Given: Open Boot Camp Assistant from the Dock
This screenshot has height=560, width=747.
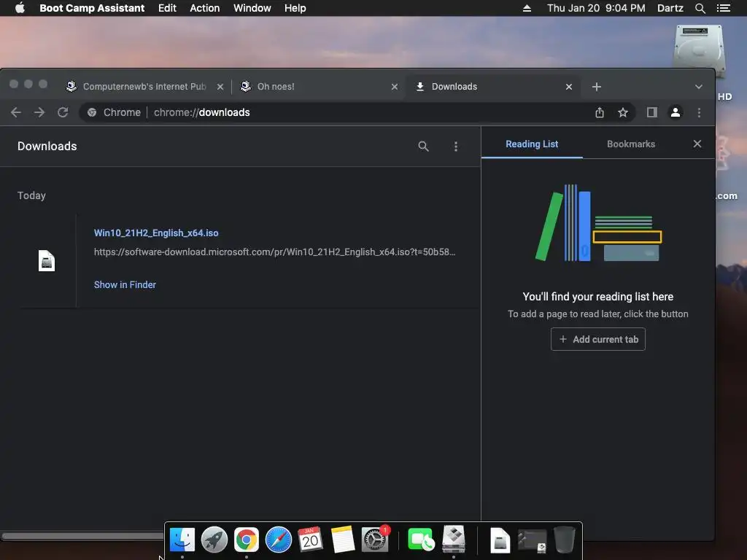Looking at the screenshot, I should point(454,539).
